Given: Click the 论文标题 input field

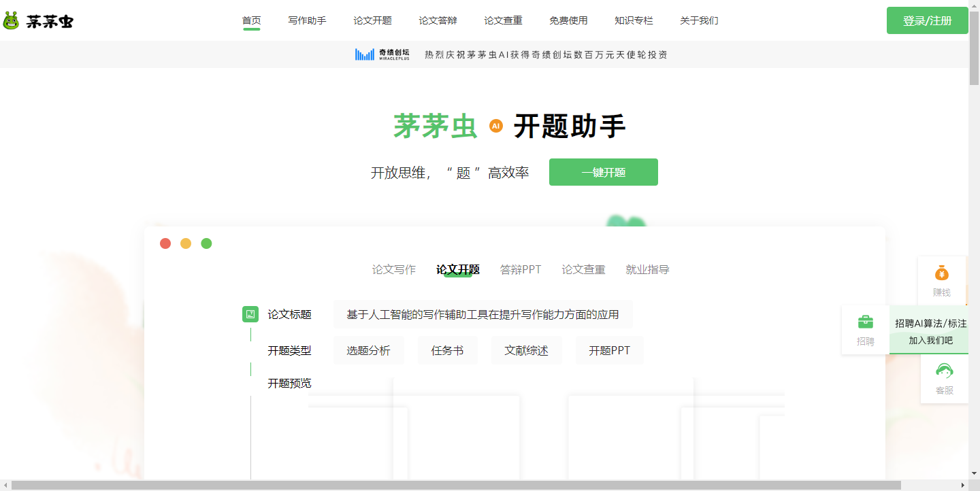Looking at the screenshot, I should pyautogui.click(x=483, y=314).
